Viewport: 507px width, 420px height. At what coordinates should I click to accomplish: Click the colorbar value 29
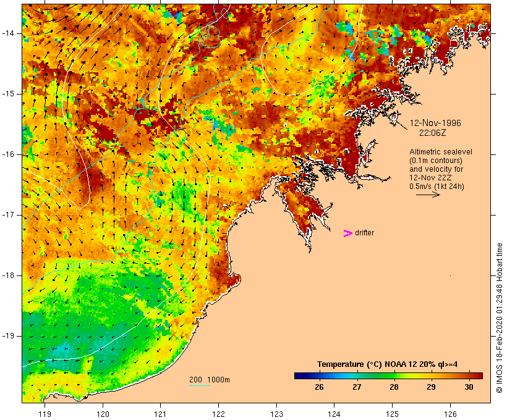(432, 387)
